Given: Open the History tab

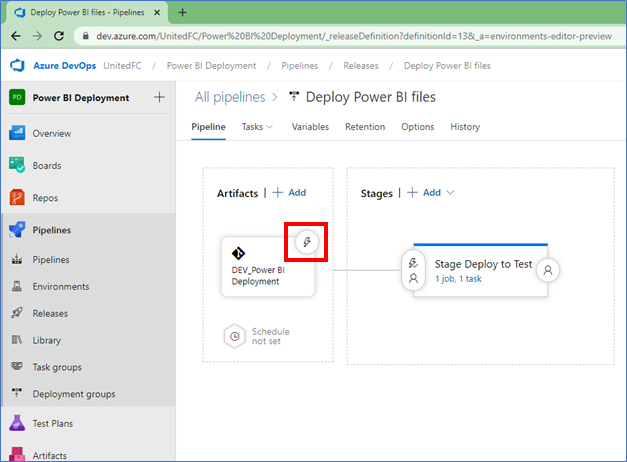Looking at the screenshot, I should 465,127.
